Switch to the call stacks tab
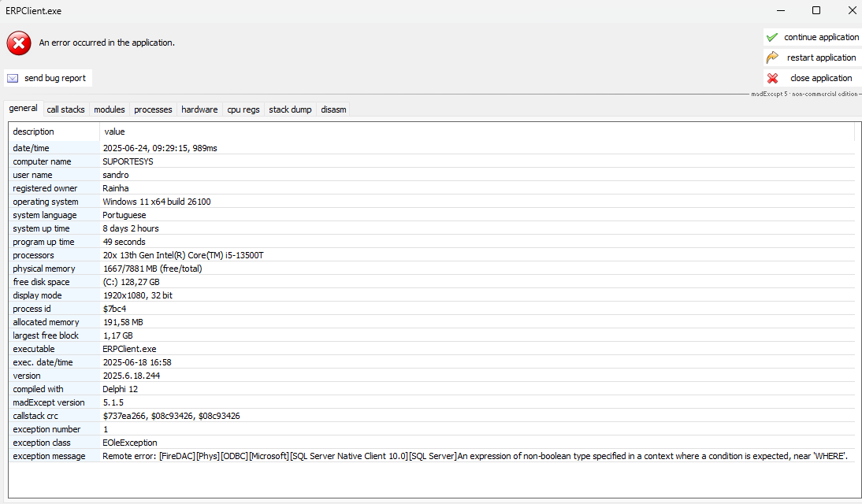Image resolution: width=862 pixels, height=504 pixels. point(65,109)
